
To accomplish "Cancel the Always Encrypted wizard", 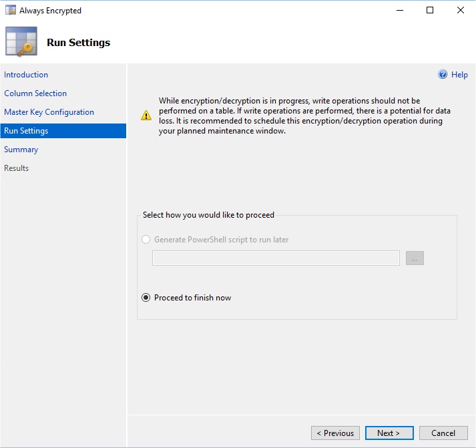I will click(x=443, y=433).
